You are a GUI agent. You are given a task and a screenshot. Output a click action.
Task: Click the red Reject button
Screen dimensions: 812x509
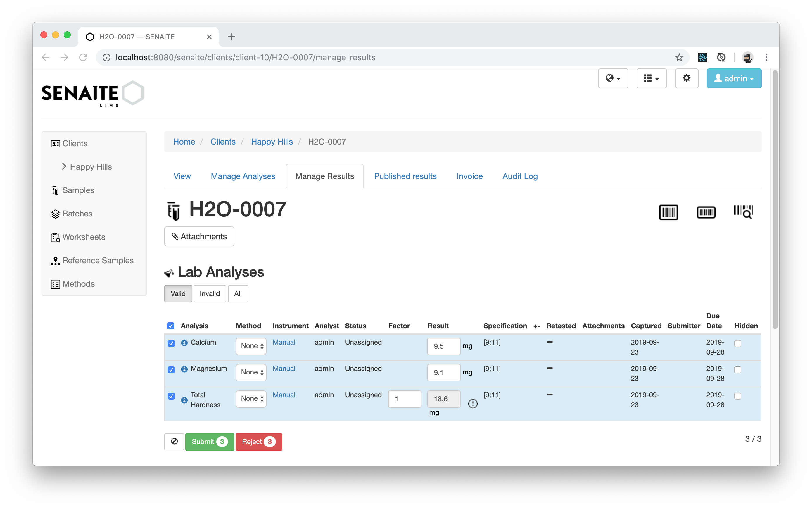pos(259,442)
